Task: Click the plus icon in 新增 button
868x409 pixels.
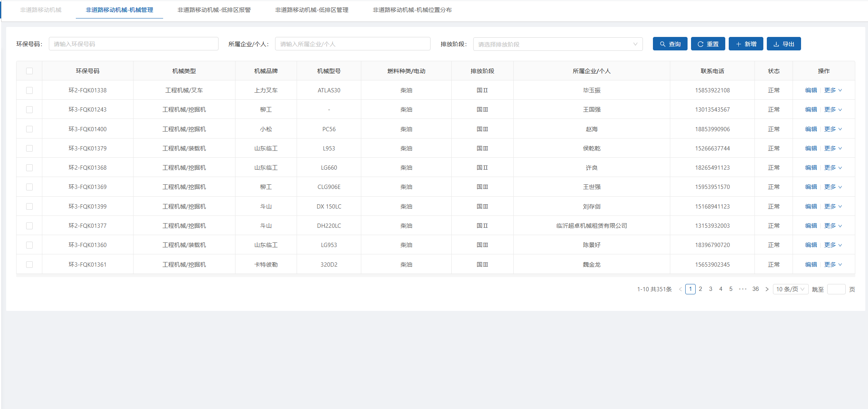Action: point(738,44)
